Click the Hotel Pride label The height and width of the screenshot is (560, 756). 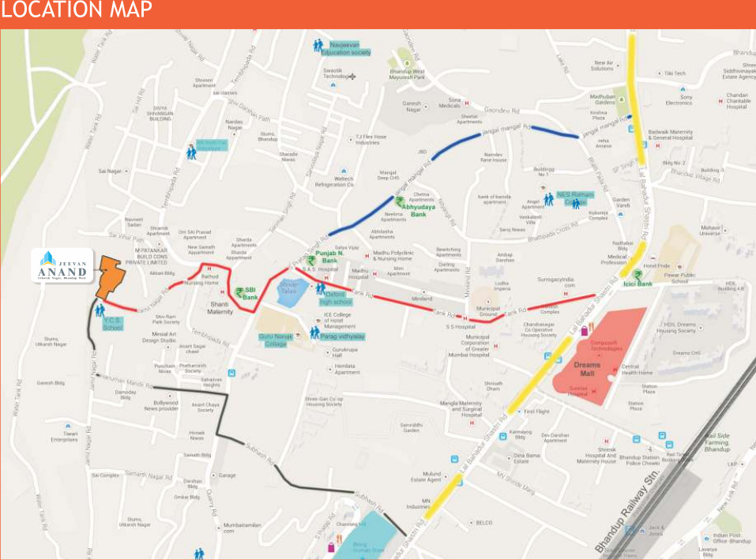click(x=656, y=265)
